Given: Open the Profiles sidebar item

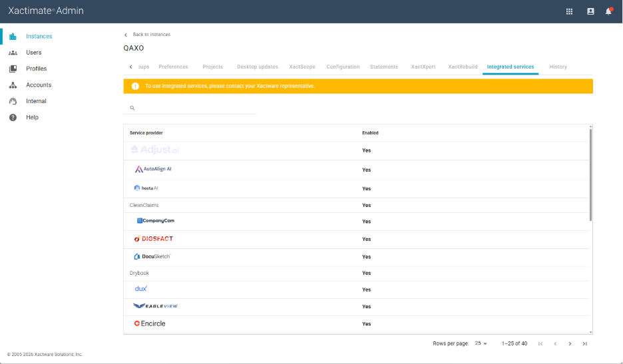Looking at the screenshot, I should pyautogui.click(x=36, y=69).
